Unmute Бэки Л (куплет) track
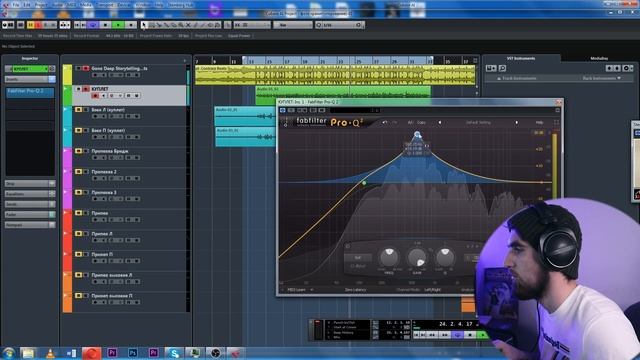Image resolution: width=640 pixels, height=360 pixels. tap(78, 109)
